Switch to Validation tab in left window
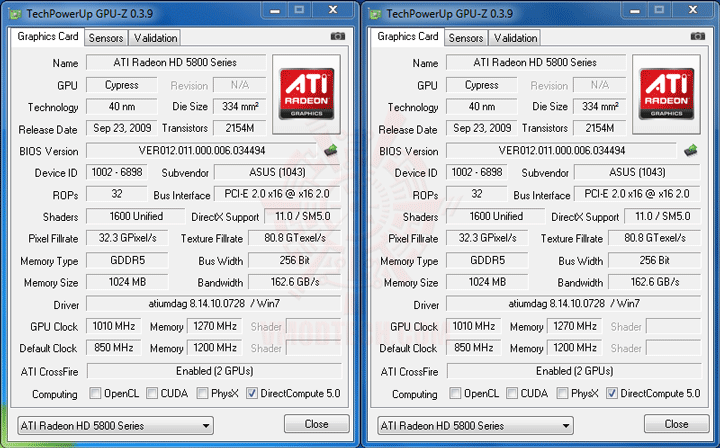The height and width of the screenshot is (448, 720). tap(155, 38)
